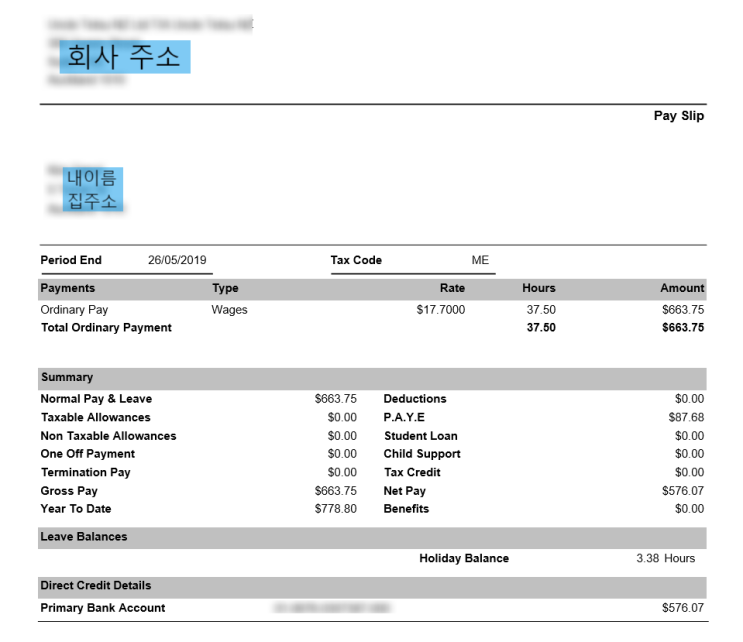
Task: Click the date 26/05/2019
Action: (x=177, y=260)
